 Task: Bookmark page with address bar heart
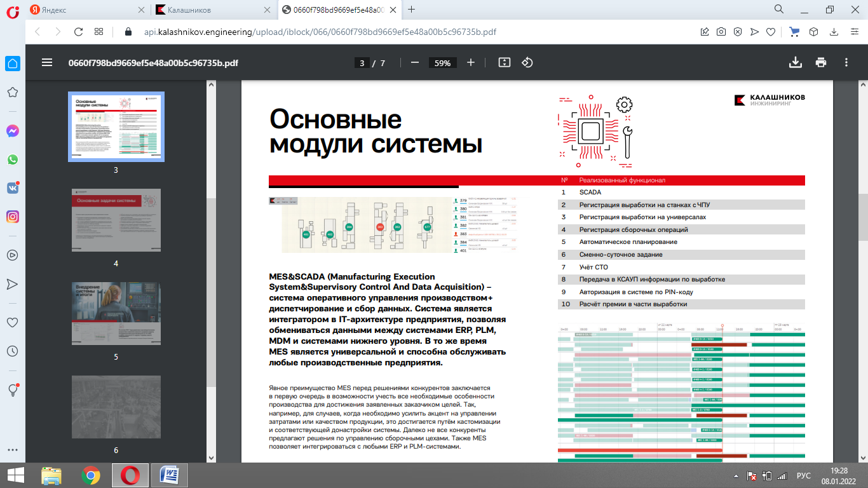click(x=771, y=32)
